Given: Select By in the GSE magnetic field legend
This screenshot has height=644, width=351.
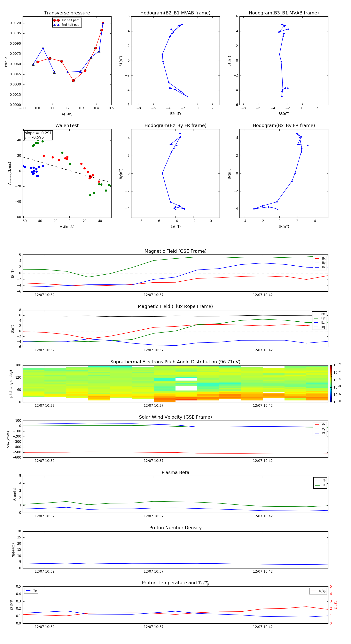Looking at the screenshot, I should tap(320, 263).
